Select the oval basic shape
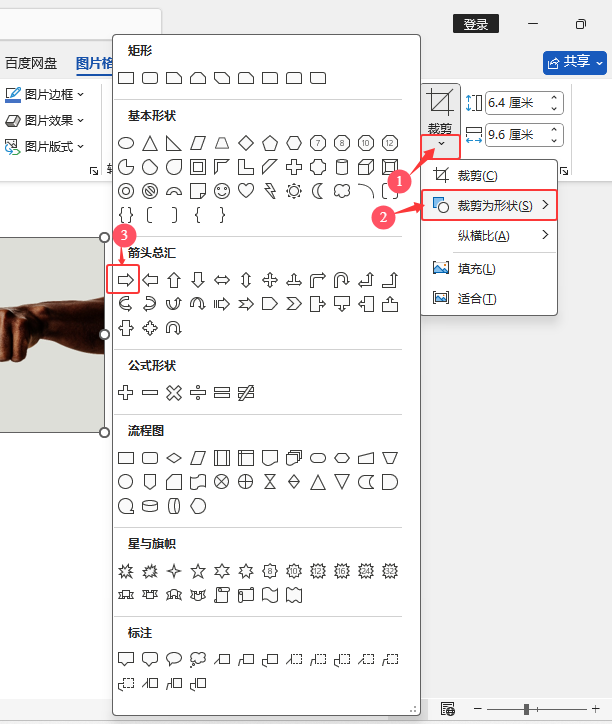The width and height of the screenshot is (612, 724). 126,143
